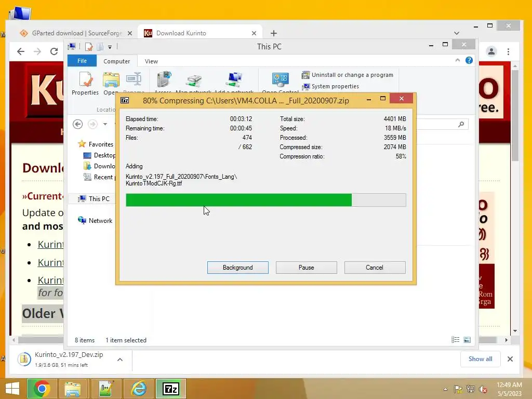This screenshot has height=399, width=532.
Task: Close the Download Kurinto tab
Action: point(254,33)
